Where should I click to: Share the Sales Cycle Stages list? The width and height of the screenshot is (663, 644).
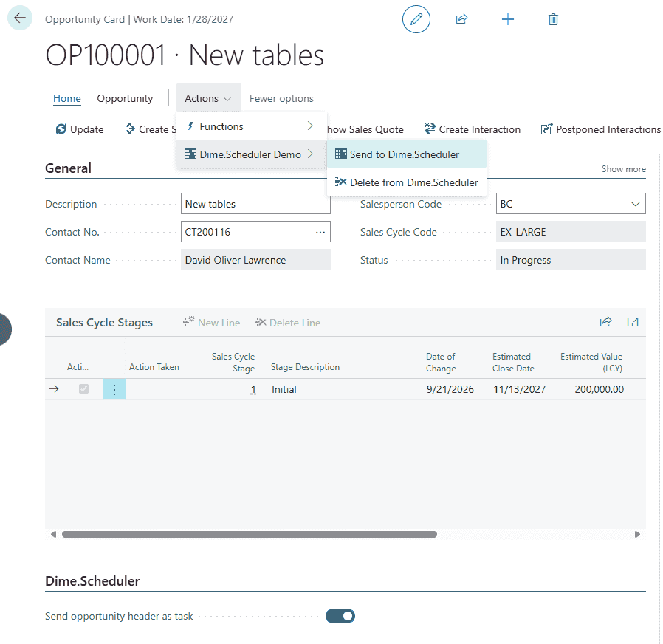[605, 322]
